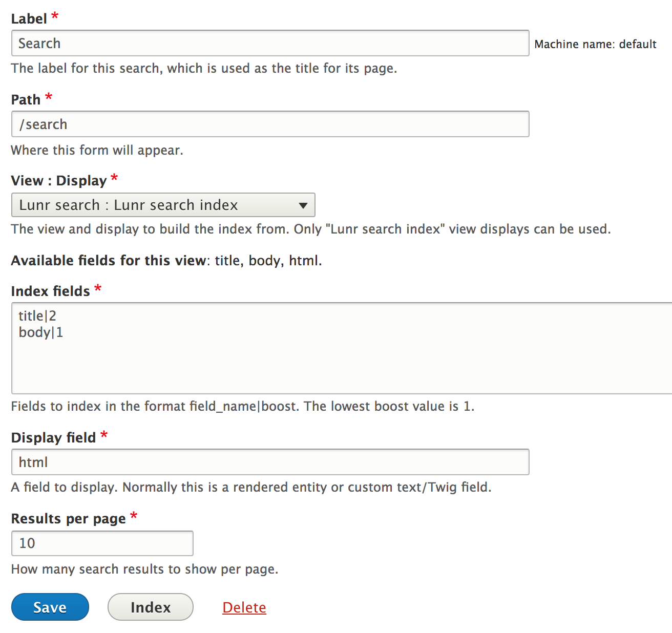Click the Label field caption
Viewport: 672px width, 633px height.
pyautogui.click(x=29, y=18)
